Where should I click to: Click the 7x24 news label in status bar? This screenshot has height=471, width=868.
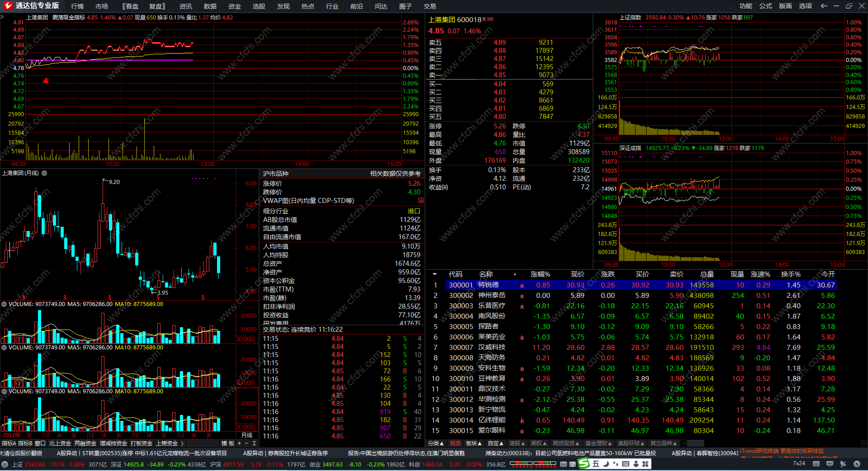(799, 463)
